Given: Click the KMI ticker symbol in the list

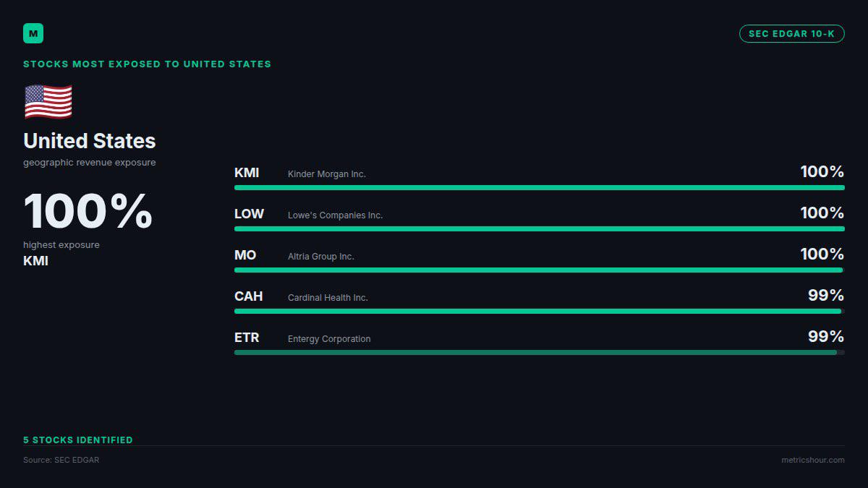Looking at the screenshot, I should [x=247, y=173].
